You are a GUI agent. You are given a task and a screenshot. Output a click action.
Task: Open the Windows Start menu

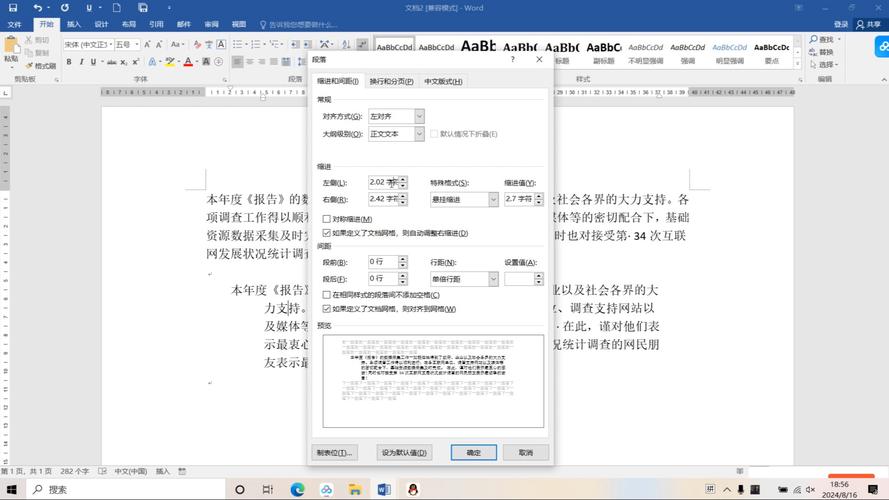[11, 489]
